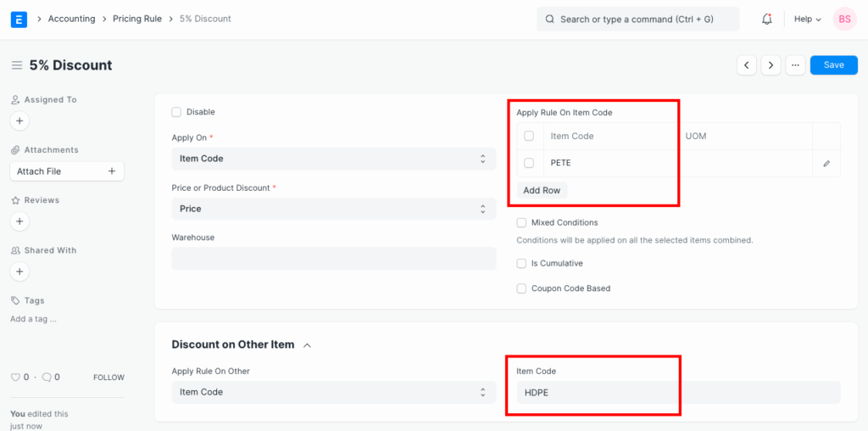Open the three-dot more options menu
The image size is (868, 431).
(794, 65)
